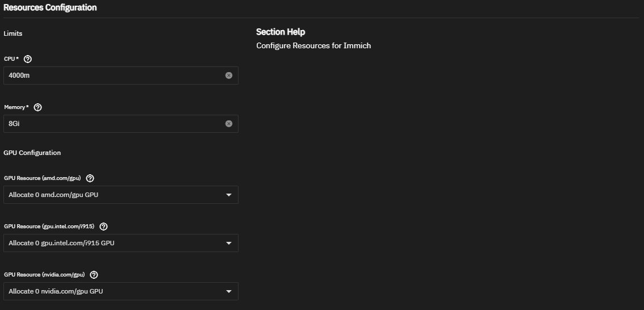
Task: Clear the CPU value with the X icon
Action: pos(229,76)
